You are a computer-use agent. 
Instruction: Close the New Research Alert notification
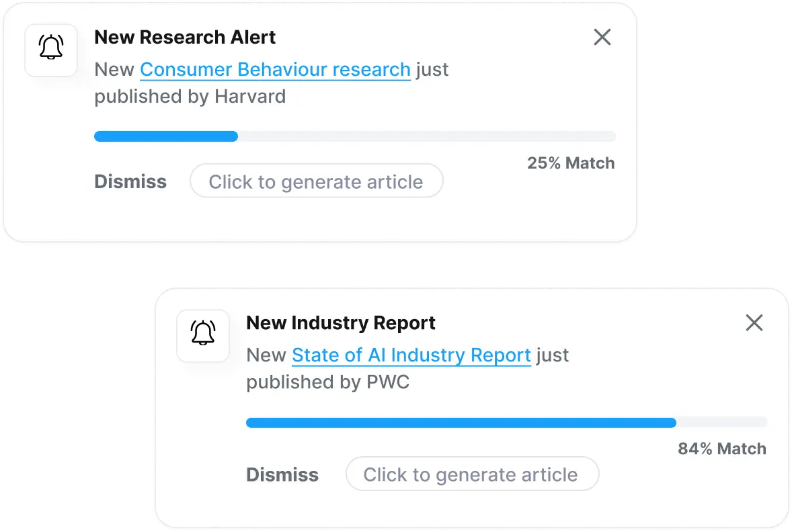tap(602, 38)
